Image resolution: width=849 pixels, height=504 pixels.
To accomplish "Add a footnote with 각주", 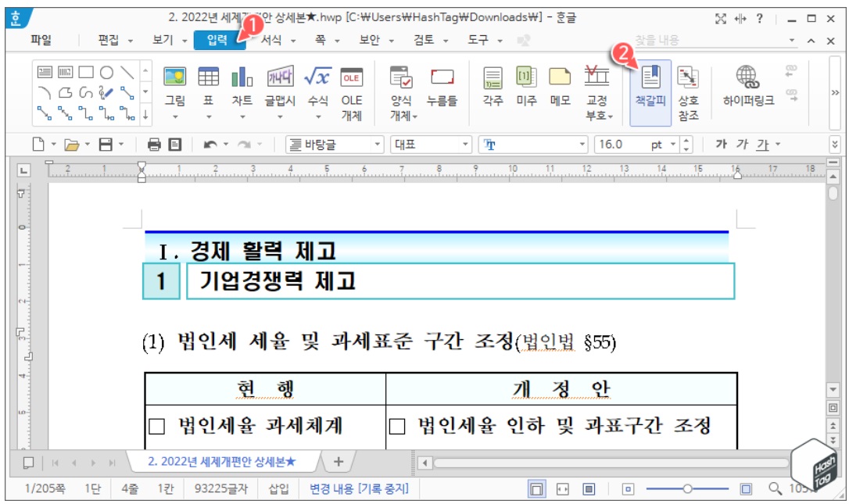I will coord(493,77).
